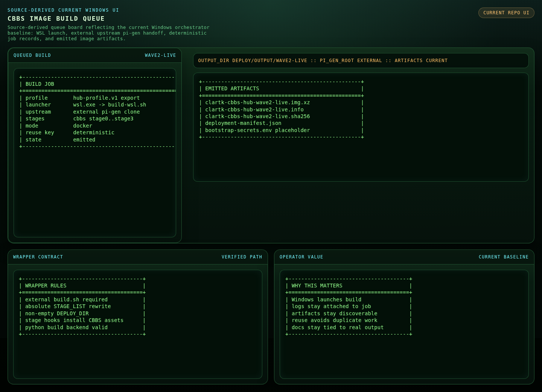Select the logs stay attached to job line
This screenshot has height=392, width=542.
(x=331, y=306)
